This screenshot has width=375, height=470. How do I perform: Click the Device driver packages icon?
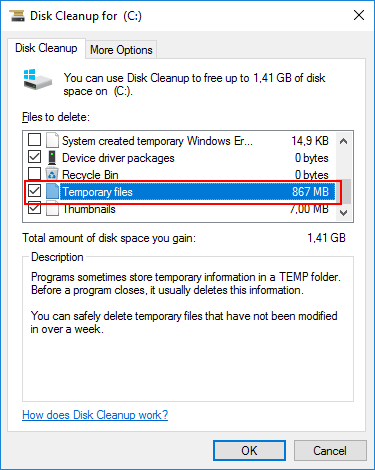click(52, 157)
